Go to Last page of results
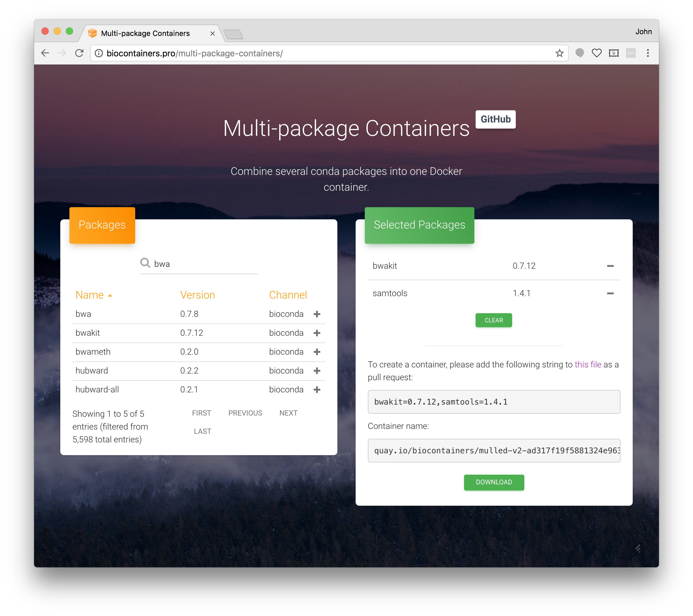The image size is (693, 616). [202, 431]
